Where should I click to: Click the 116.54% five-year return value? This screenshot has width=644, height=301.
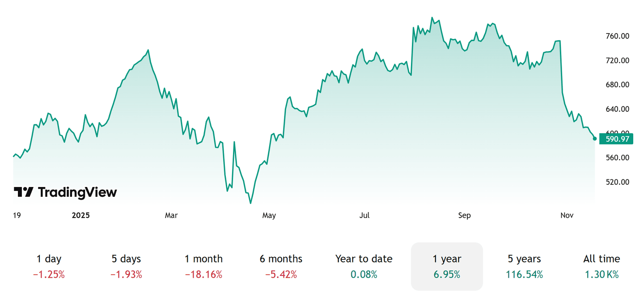[524, 275]
